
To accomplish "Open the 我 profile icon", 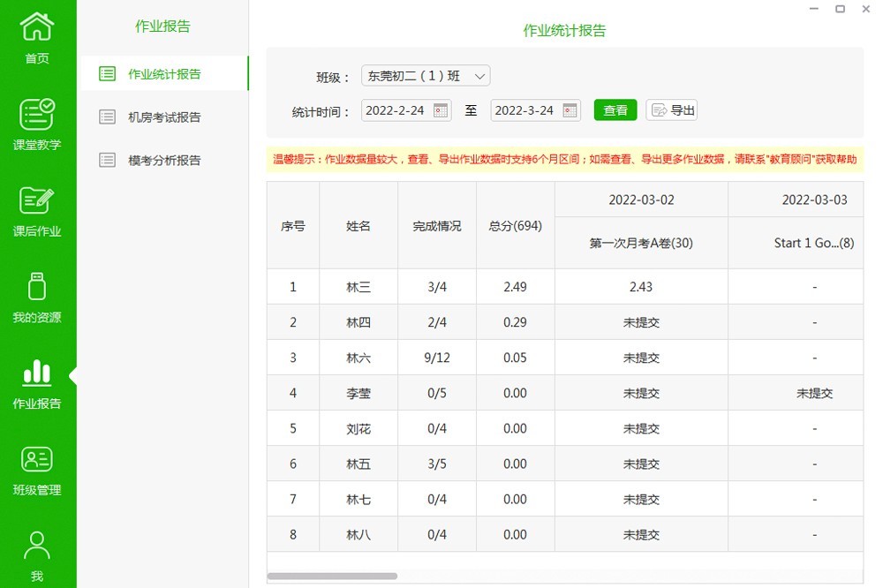I will [x=36, y=545].
